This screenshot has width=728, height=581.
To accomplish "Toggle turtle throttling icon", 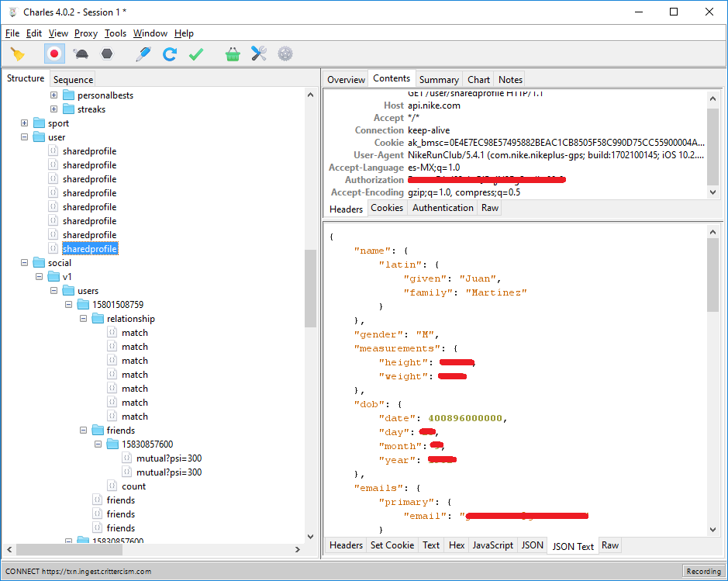I will coord(81,54).
